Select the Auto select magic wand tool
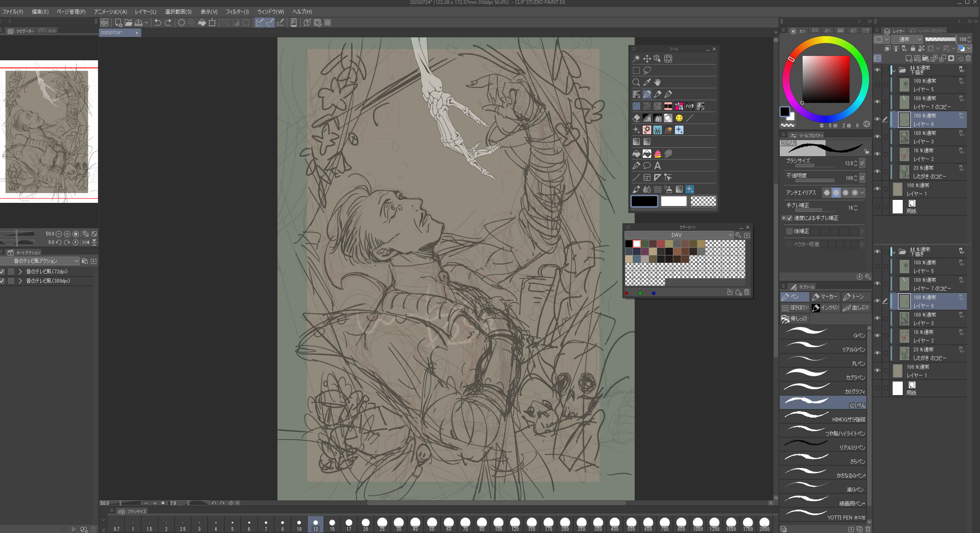 (636, 59)
